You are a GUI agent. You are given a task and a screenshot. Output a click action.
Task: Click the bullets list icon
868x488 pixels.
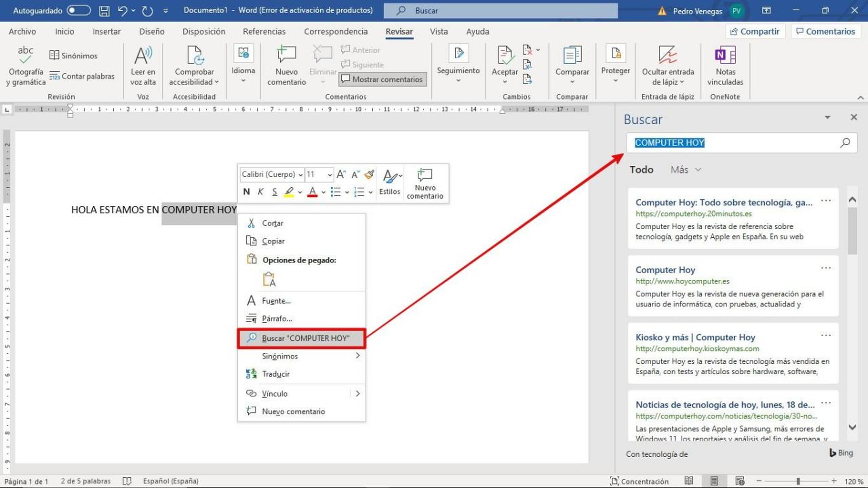[336, 192]
